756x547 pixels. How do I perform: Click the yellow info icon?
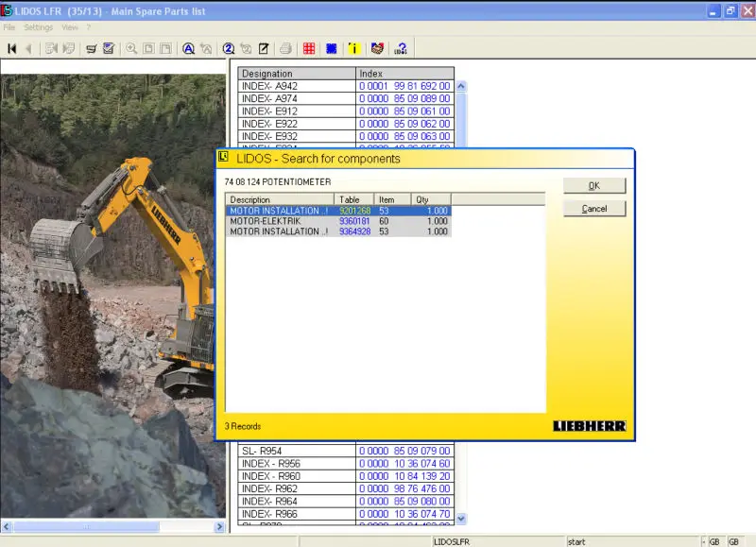point(354,48)
